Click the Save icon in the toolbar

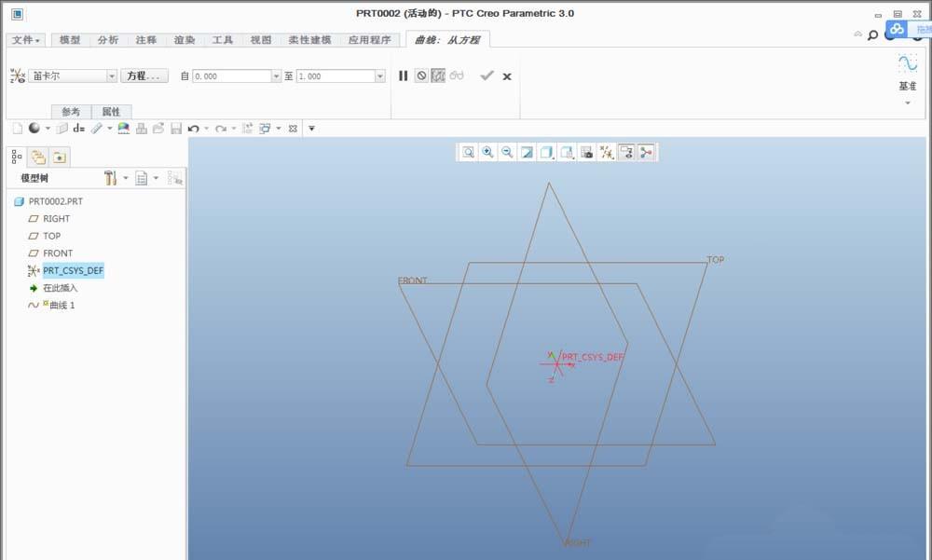(176, 128)
